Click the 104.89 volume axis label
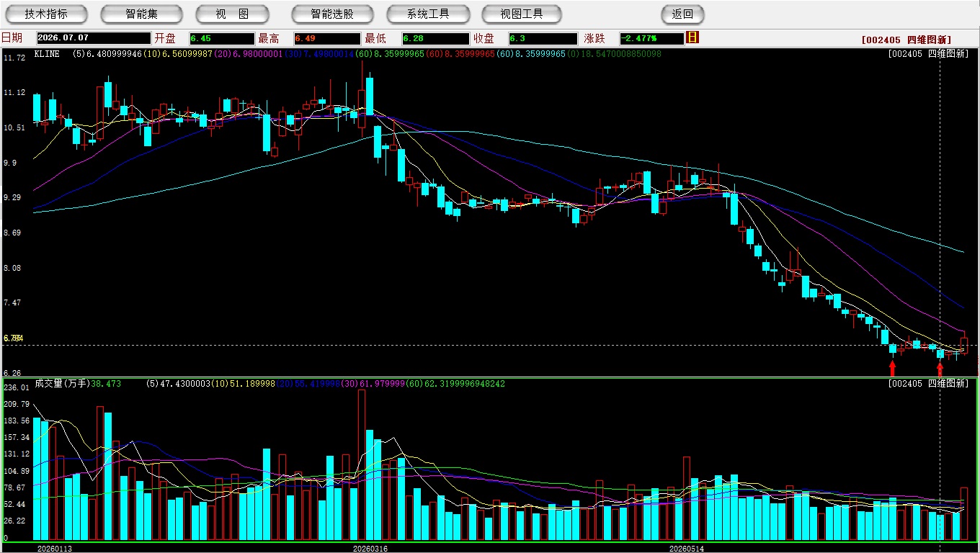Viewport: 980px width, 553px height. [16, 471]
